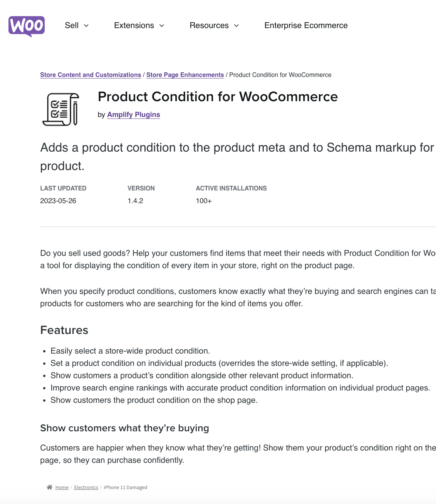The height and width of the screenshot is (504, 436).
Task: Open the Store Page Enhancements link
Action: tap(185, 75)
